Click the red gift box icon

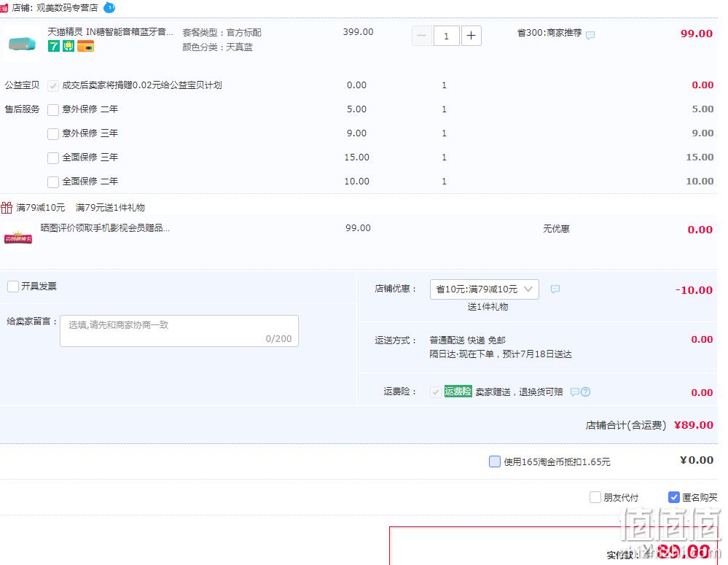(x=7, y=208)
